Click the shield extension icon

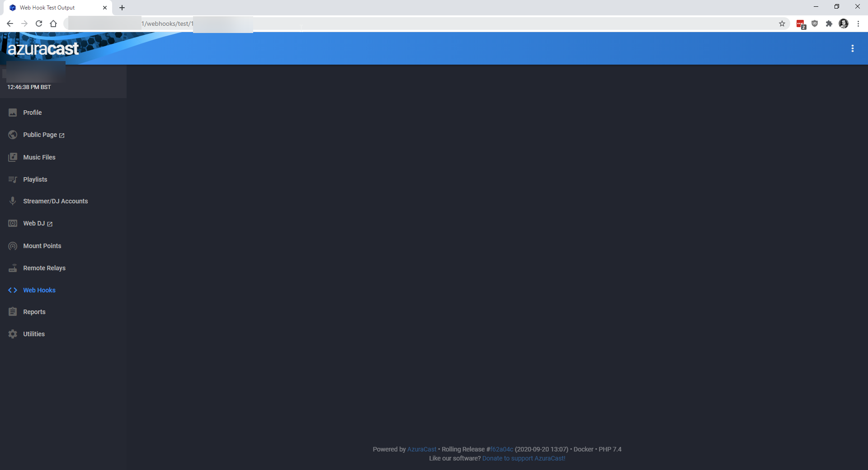(815, 23)
